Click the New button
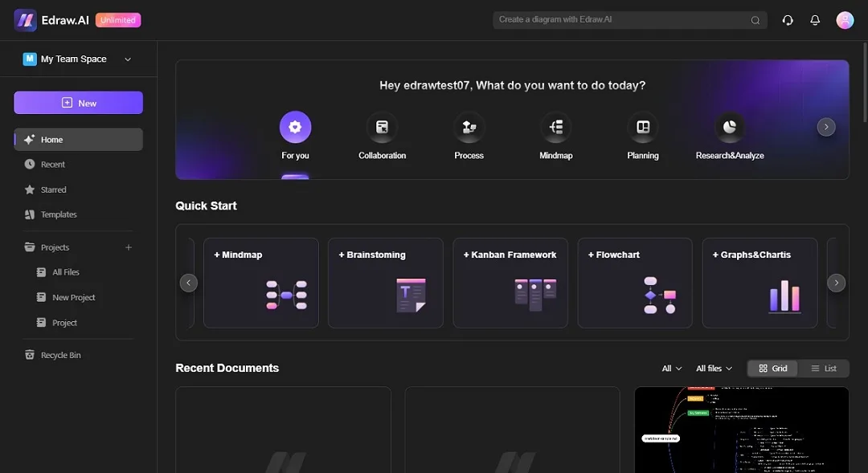The image size is (868, 473). click(78, 103)
